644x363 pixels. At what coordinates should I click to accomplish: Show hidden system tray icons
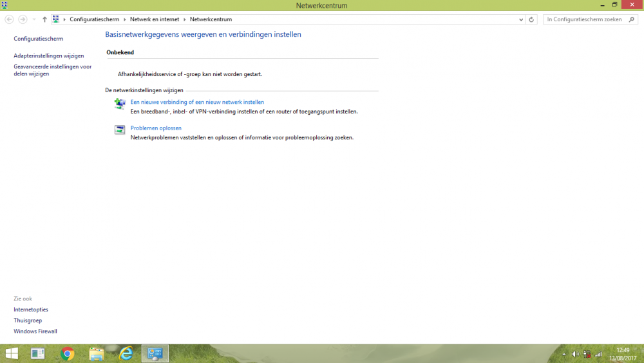pos(564,354)
